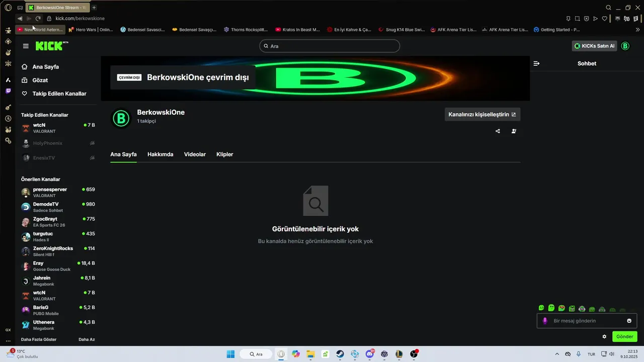
Task: Open Getting Started bookmark
Action: (x=557, y=30)
